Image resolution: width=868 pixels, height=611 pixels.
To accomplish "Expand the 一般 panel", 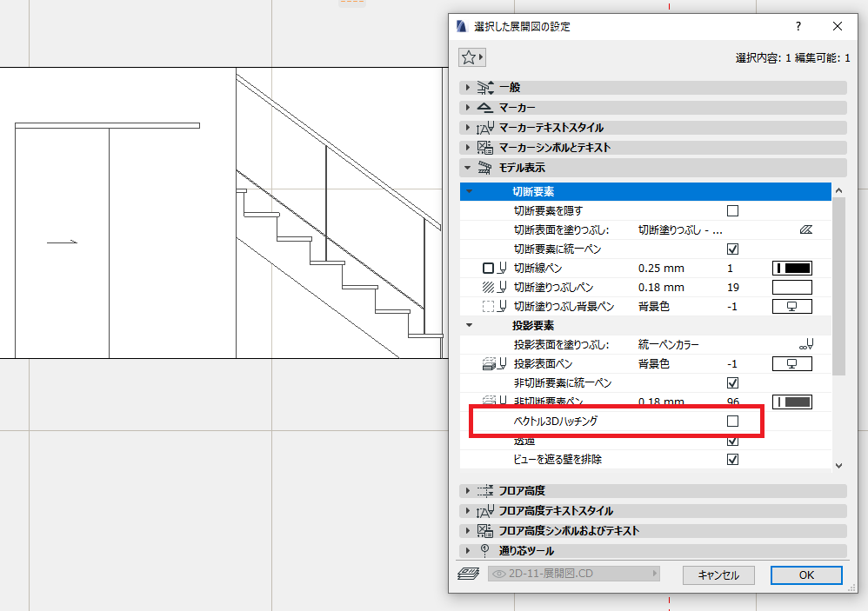I will 468,88.
